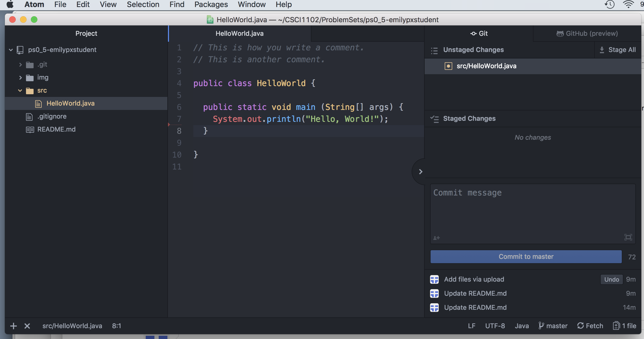Click the add co-author icon in commit box
This screenshot has height=339, width=644.
pos(436,238)
